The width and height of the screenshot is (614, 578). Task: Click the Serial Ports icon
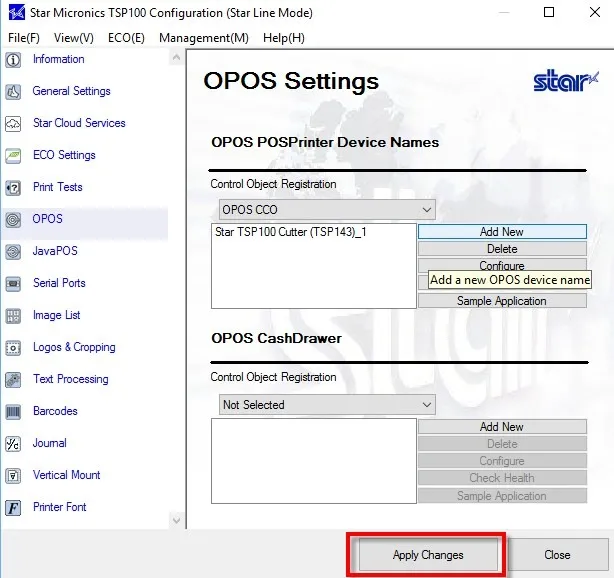tap(13, 284)
